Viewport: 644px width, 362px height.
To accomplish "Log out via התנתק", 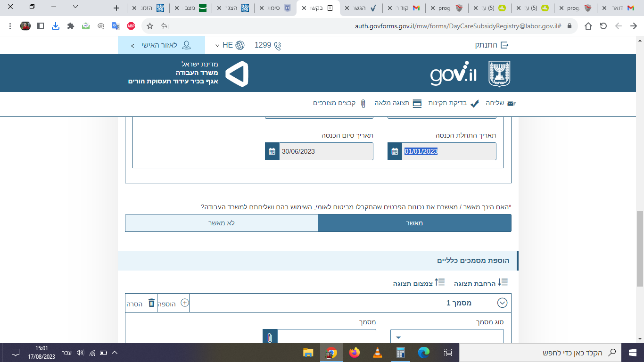I will tap(492, 45).
